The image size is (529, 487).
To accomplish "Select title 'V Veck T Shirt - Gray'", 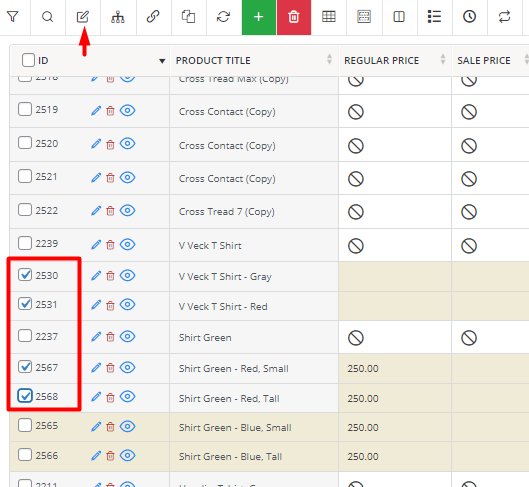I will click(x=225, y=277).
